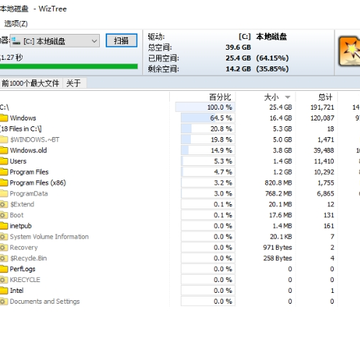360x360 pixels.
Task: Select the inetpub folder icon
Action: pyautogui.click(x=3, y=226)
